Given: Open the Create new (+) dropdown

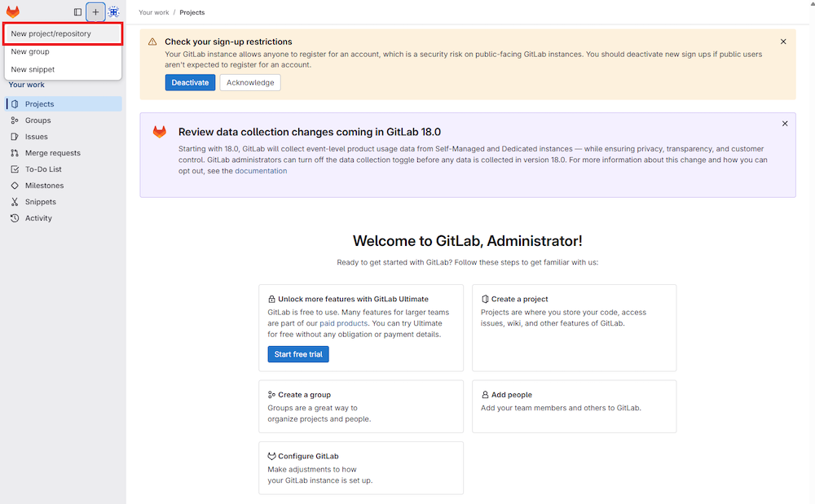Looking at the screenshot, I should tap(95, 11).
